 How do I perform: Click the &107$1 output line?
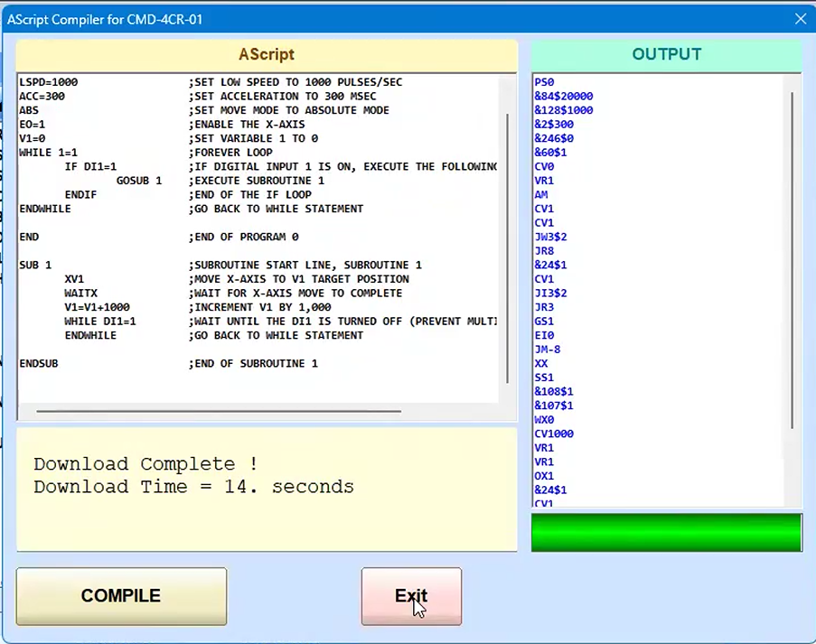coord(554,406)
